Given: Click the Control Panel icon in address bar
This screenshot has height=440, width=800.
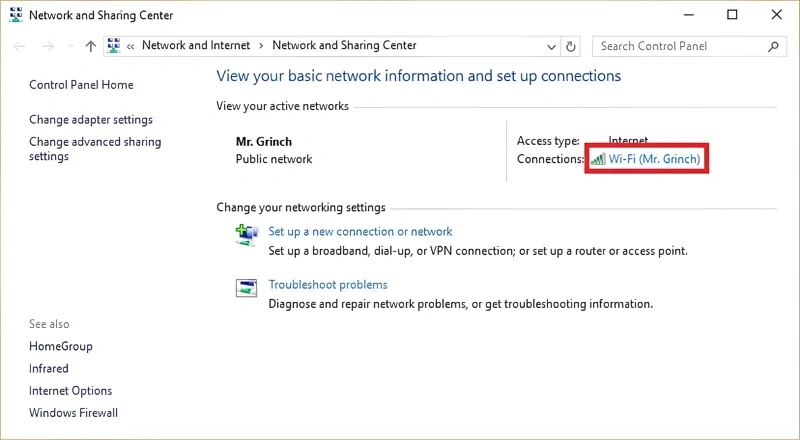Looking at the screenshot, I should tap(114, 46).
